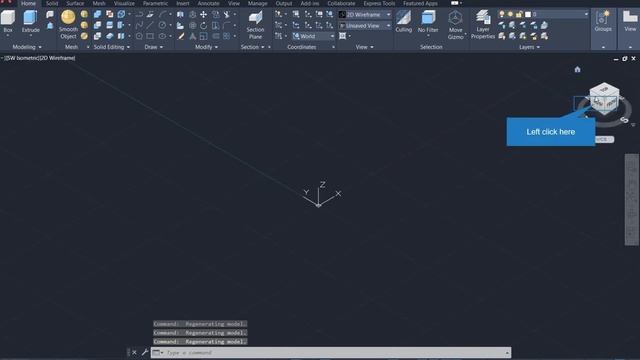Expand the Modeling panel
The image size is (640, 360).
pos(27,47)
